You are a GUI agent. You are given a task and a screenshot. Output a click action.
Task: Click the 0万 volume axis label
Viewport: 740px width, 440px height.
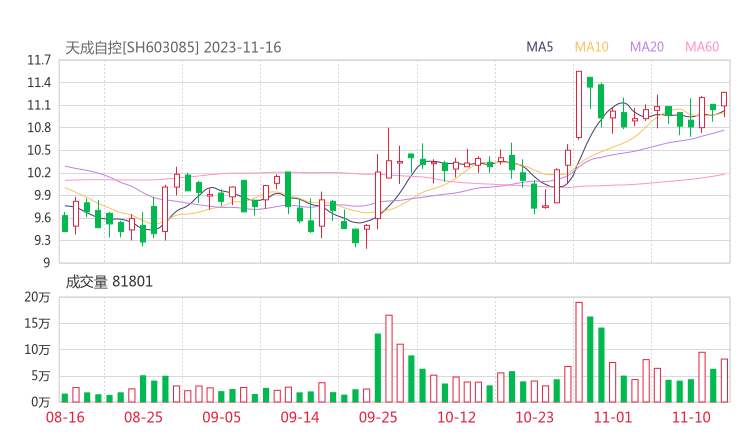41,402
